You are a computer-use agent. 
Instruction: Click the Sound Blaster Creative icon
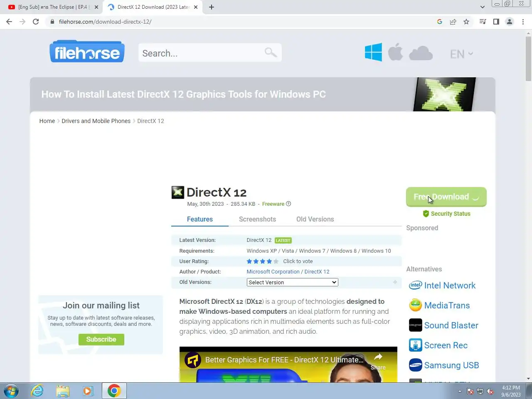416,325
